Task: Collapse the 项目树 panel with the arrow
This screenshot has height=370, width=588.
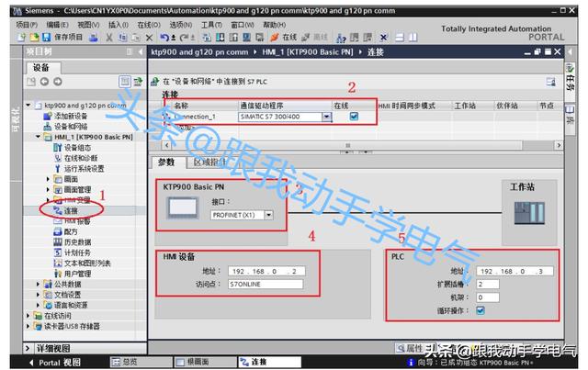Action: [x=141, y=51]
